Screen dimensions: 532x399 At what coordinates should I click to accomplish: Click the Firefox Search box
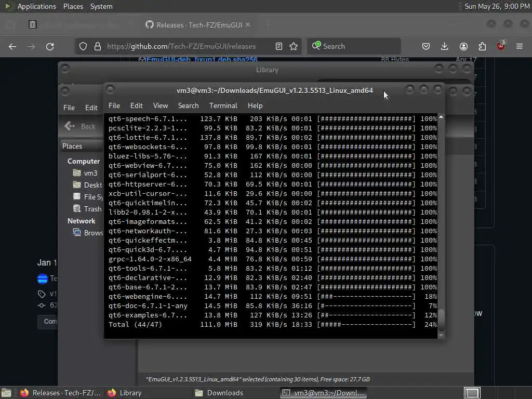[354, 46]
